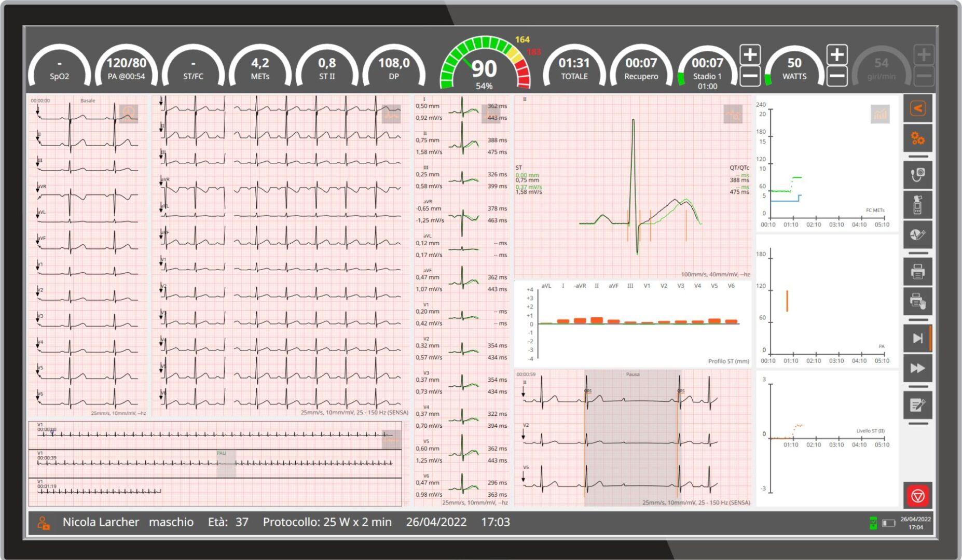Click the magnifier icon on Basale ECG panel
Screen dimensions: 962x560
[x=129, y=114]
